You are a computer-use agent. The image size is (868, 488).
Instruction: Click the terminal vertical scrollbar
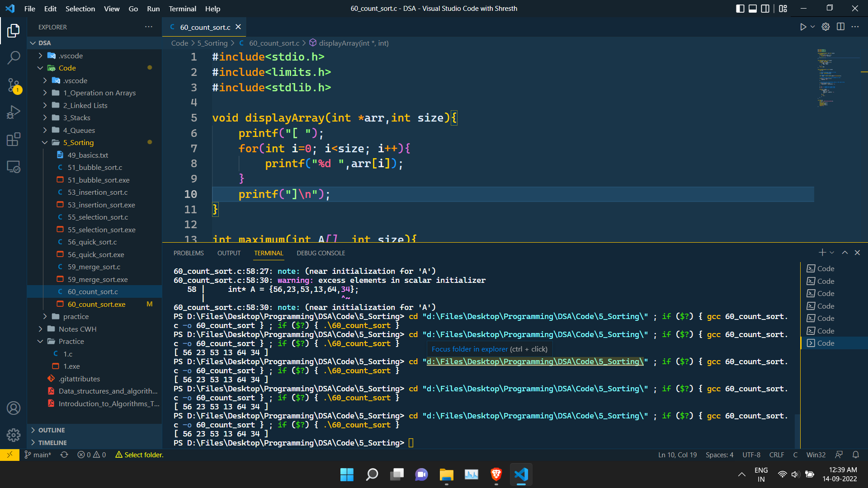[x=797, y=432]
